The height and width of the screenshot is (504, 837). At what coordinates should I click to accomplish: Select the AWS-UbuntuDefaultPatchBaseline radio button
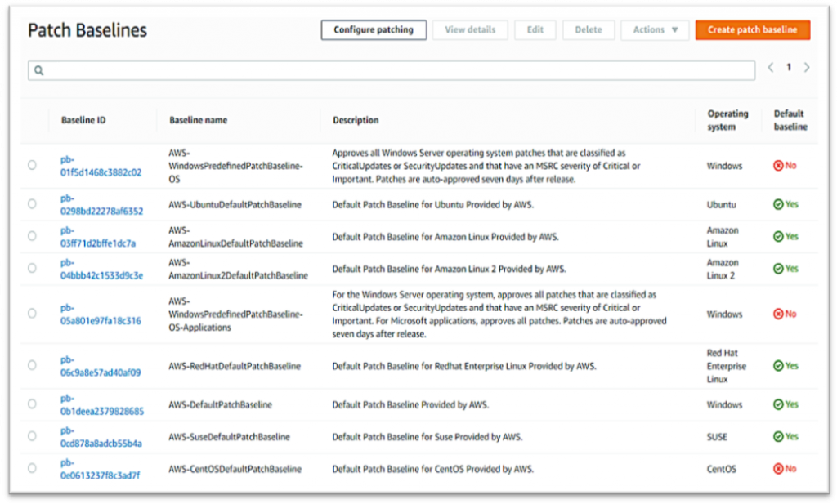(x=32, y=204)
